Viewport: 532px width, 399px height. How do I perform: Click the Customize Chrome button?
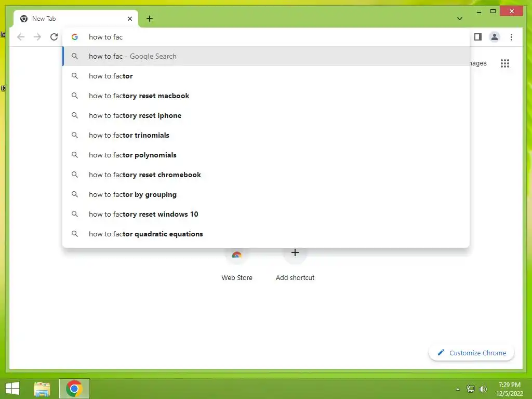pos(471,353)
